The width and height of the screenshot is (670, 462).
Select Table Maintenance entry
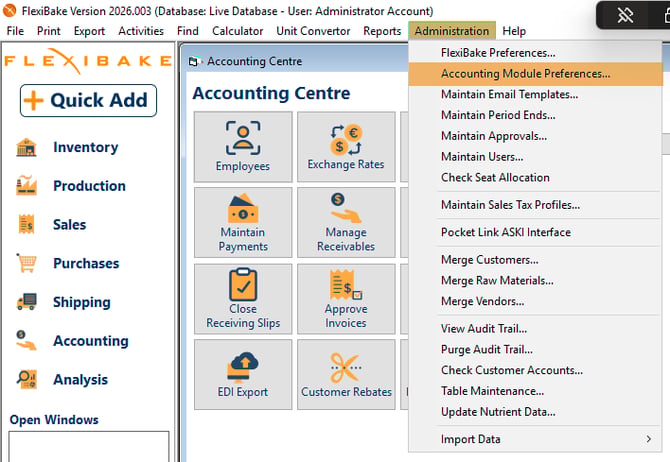coord(535,391)
